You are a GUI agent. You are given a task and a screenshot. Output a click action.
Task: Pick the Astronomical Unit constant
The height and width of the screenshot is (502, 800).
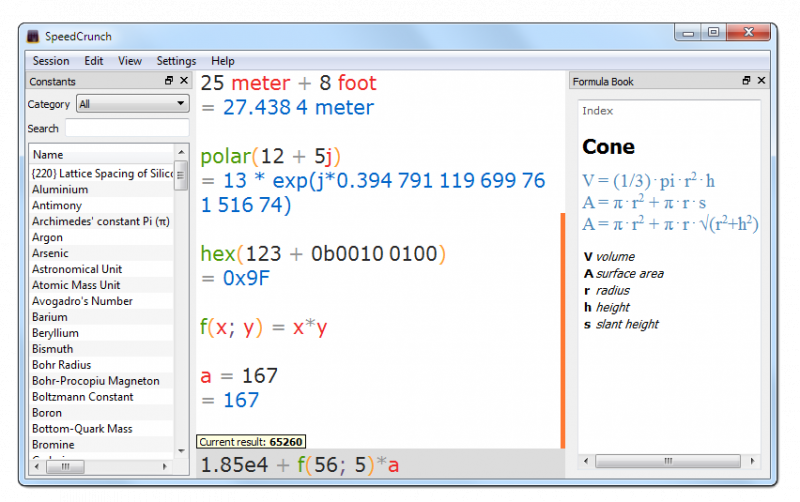pos(102,269)
